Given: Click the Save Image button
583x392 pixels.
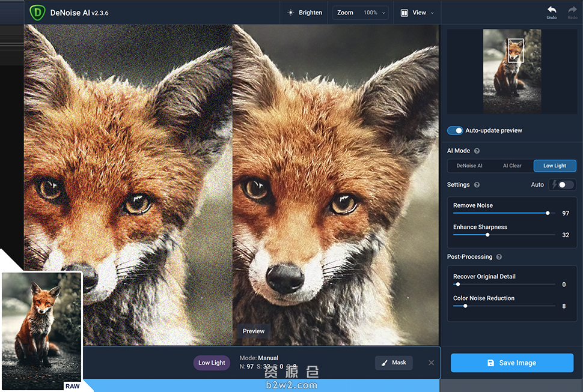Looking at the screenshot, I should (512, 363).
